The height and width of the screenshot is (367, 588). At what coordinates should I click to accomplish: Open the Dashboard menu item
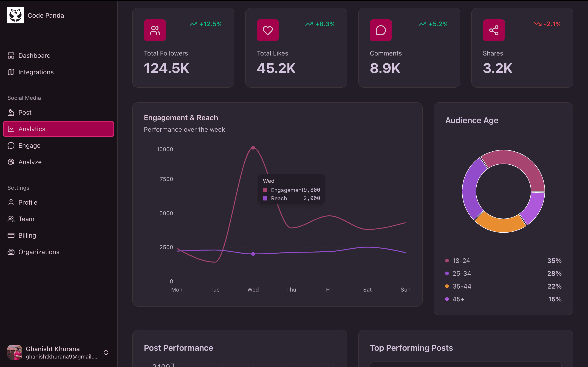click(x=34, y=56)
